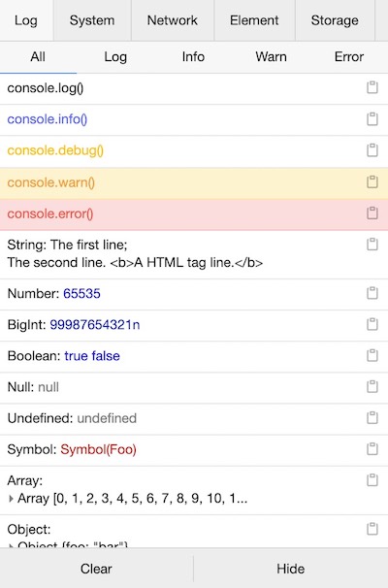Open the Storage tab

click(x=335, y=20)
